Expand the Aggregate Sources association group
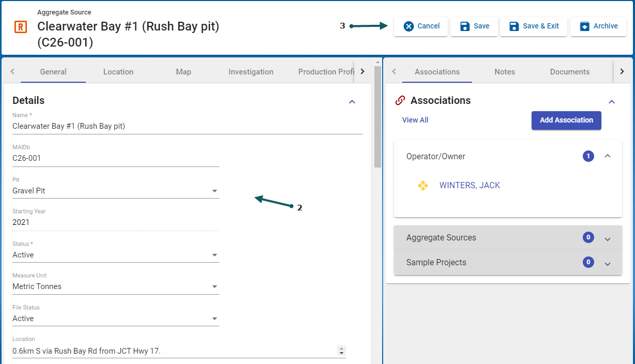635x364 pixels. click(608, 238)
